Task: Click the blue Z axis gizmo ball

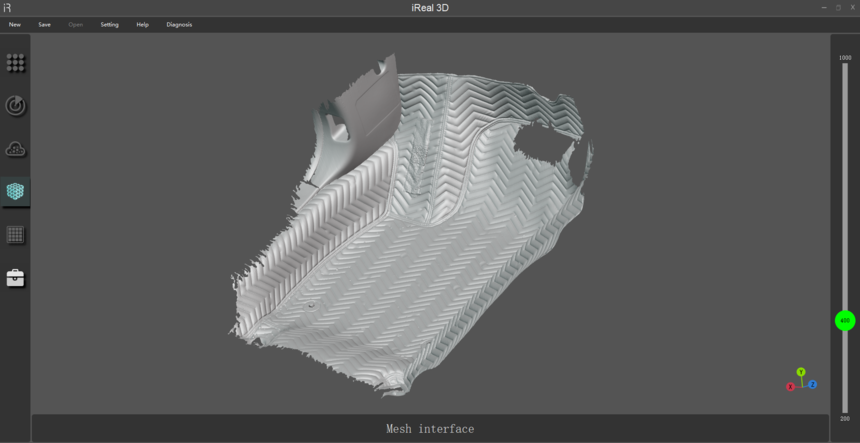Action: coord(813,384)
